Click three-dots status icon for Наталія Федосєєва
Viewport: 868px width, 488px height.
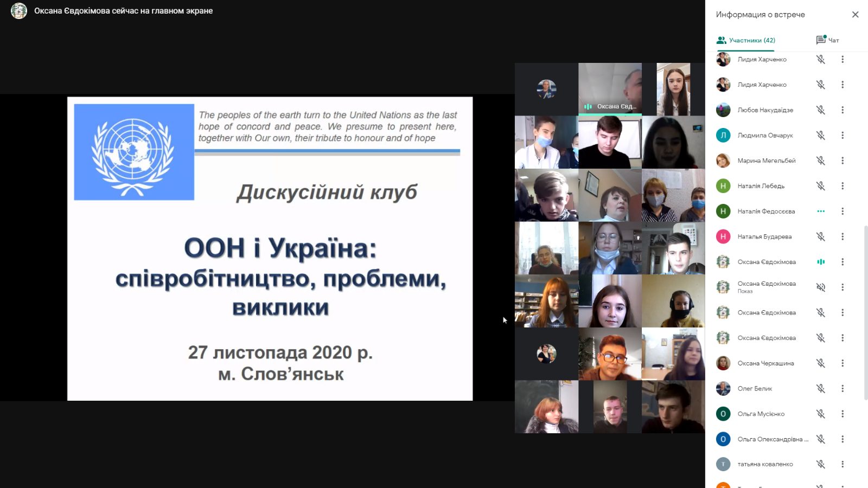(x=821, y=211)
